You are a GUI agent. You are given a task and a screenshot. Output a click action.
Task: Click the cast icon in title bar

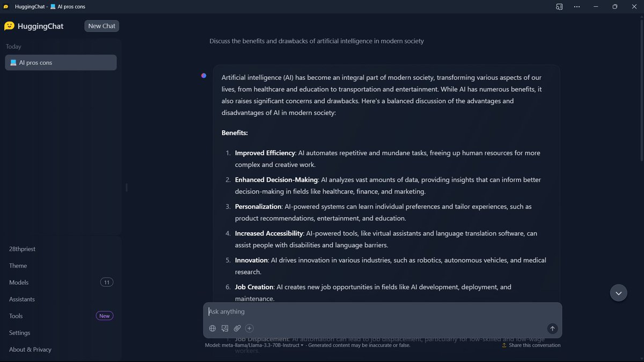pyautogui.click(x=559, y=6)
